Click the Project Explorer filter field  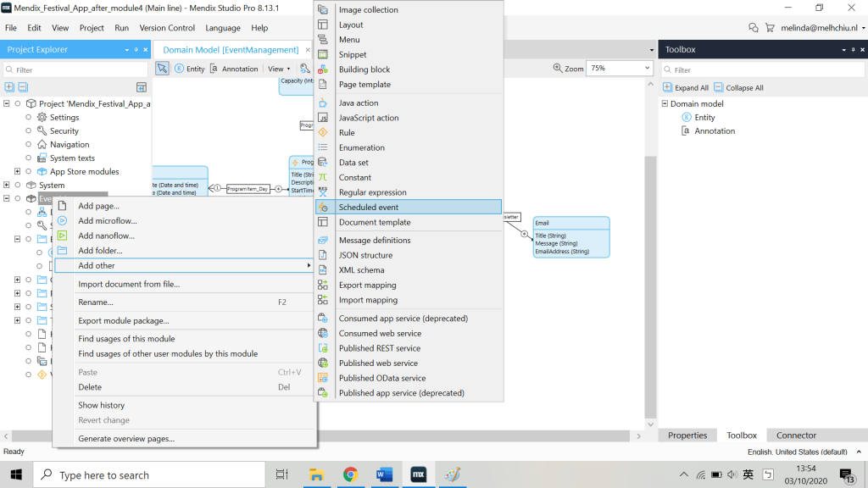click(75, 69)
